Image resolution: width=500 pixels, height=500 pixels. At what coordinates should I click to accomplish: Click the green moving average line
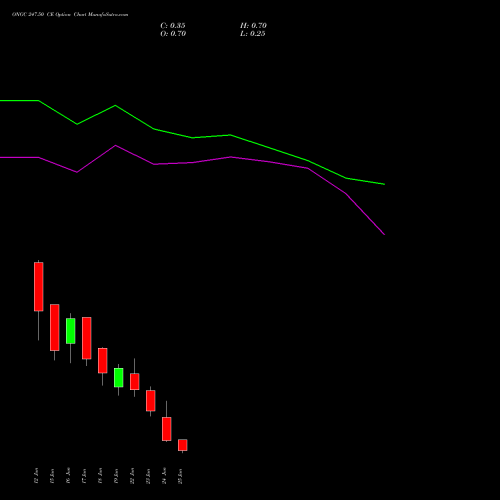192,137
